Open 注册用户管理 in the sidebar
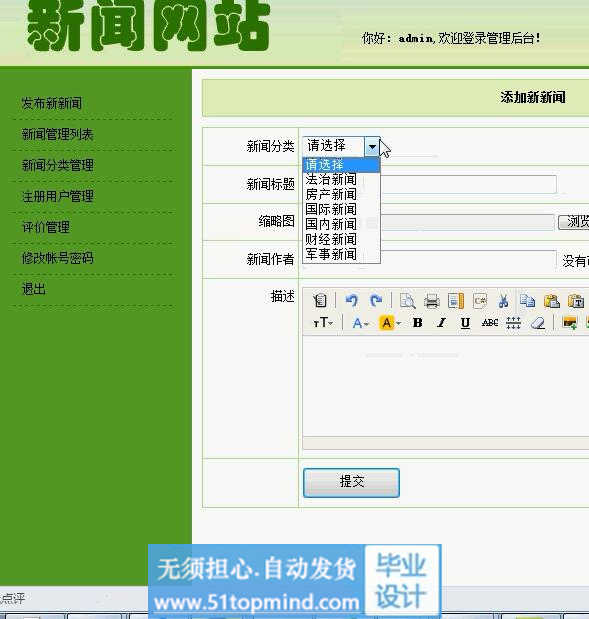This screenshot has height=619, width=589. pos(58,196)
